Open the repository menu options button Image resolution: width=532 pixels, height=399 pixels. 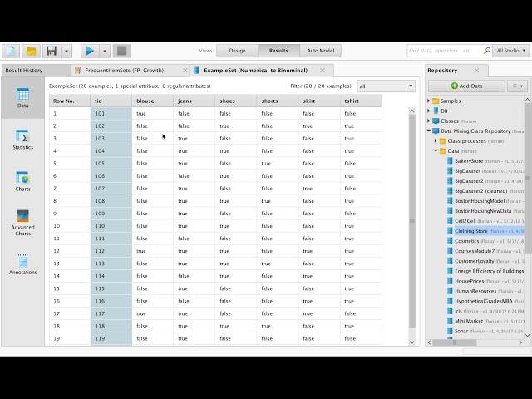click(x=517, y=86)
